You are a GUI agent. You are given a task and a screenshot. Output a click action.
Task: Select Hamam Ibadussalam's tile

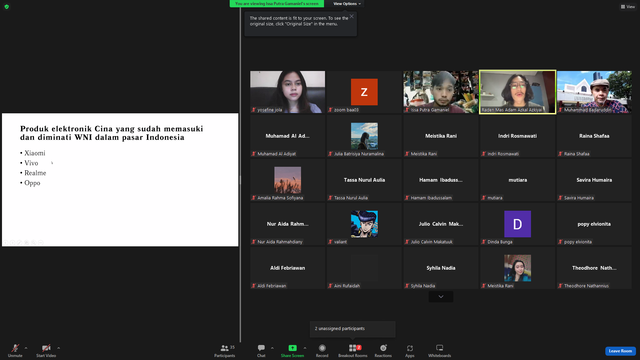(441, 180)
